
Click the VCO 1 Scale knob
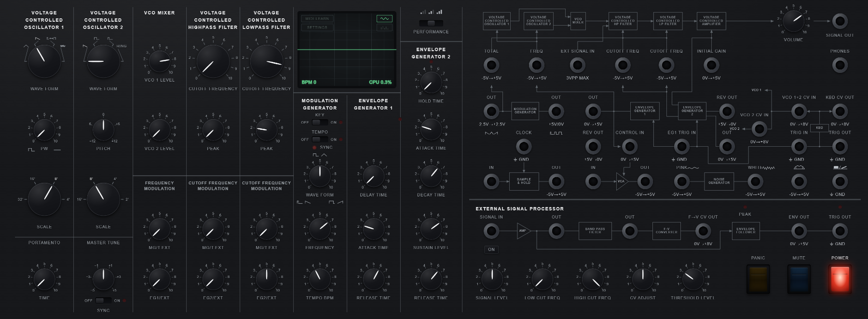44,199
